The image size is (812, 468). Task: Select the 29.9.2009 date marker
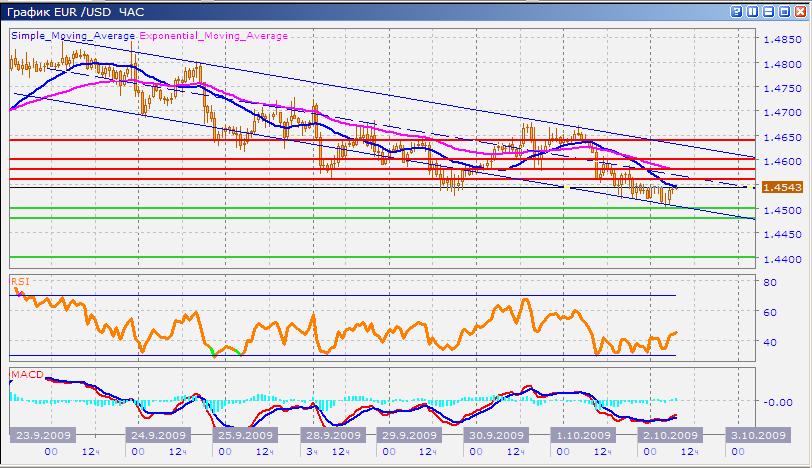pos(407,436)
